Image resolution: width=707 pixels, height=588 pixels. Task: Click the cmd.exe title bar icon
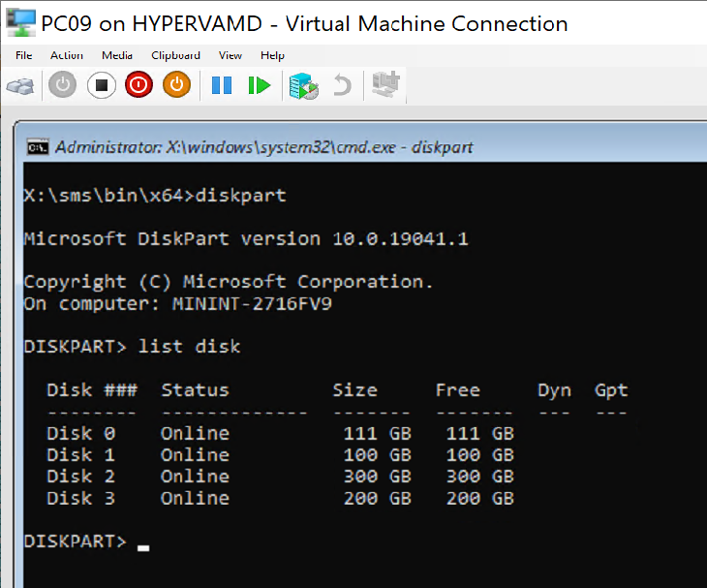click(x=38, y=147)
